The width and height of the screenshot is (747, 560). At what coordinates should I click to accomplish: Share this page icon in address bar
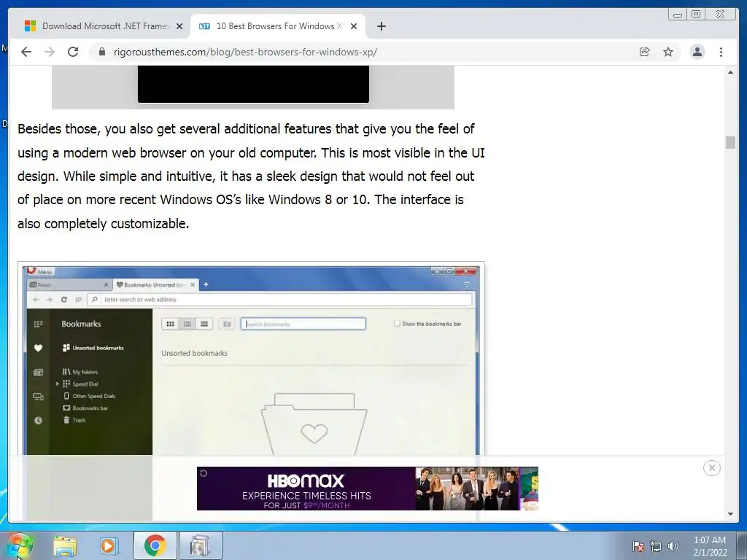pyautogui.click(x=644, y=52)
